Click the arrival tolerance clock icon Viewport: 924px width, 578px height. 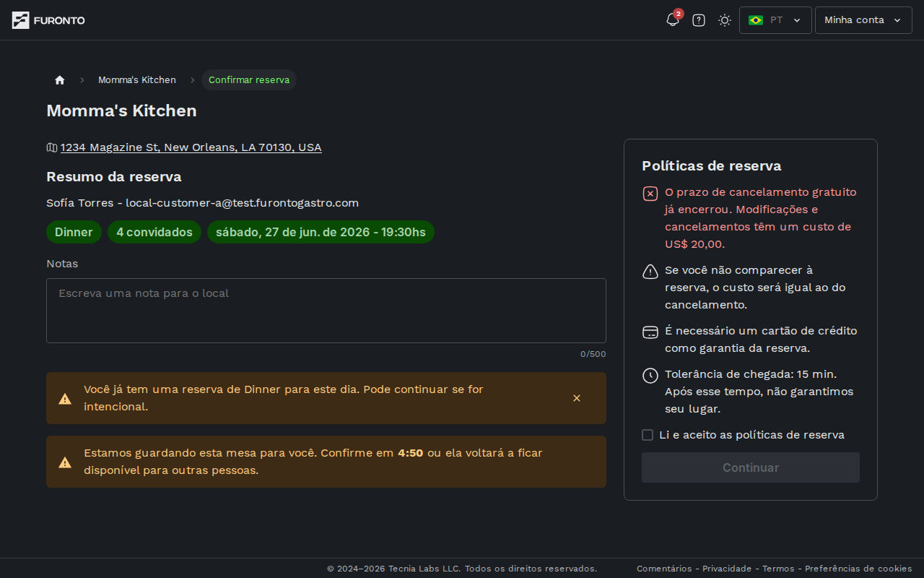click(x=650, y=376)
